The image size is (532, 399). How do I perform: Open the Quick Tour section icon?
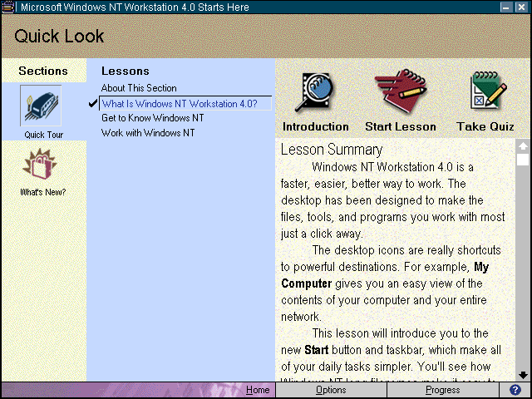pyautogui.click(x=41, y=106)
